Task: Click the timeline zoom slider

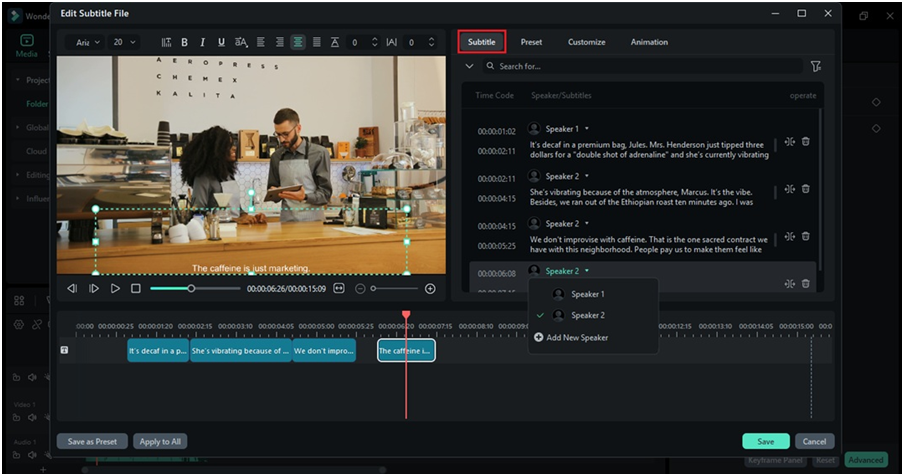Action: (395, 289)
